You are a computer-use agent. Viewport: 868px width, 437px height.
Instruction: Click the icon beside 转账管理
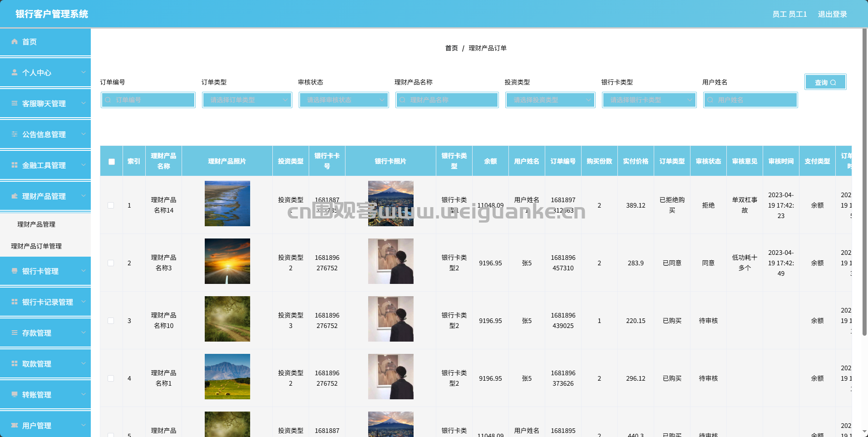[15, 394]
